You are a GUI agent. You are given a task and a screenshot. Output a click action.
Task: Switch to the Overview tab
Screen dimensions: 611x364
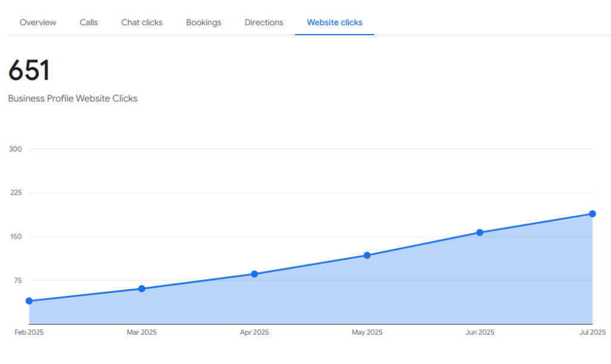(38, 23)
